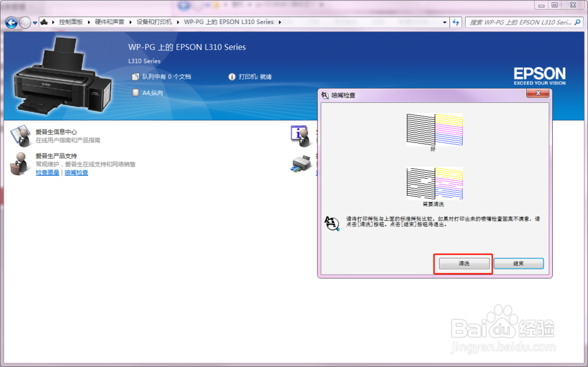Open the 检查墨量 link
588x367 pixels.
(48, 172)
